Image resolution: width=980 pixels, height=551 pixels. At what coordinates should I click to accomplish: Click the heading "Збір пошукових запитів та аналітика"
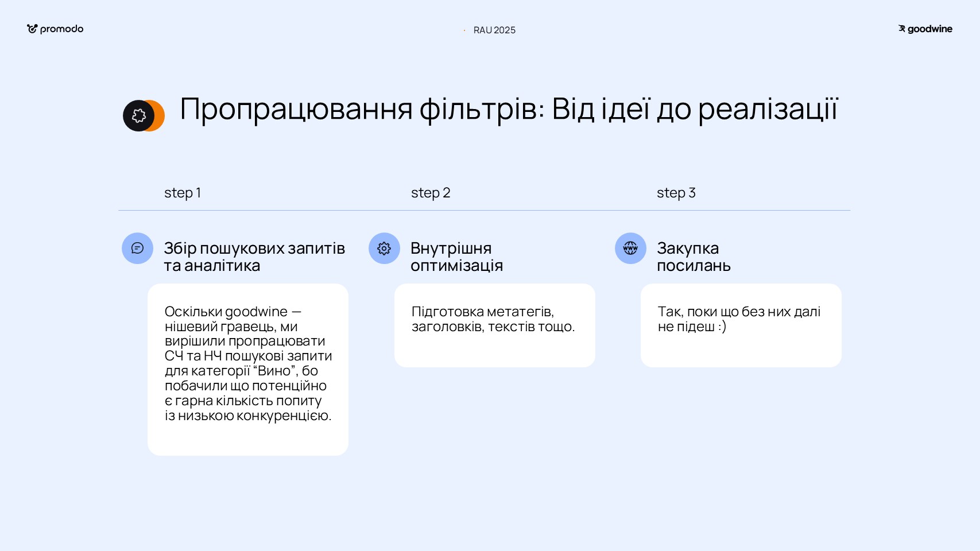(x=254, y=257)
